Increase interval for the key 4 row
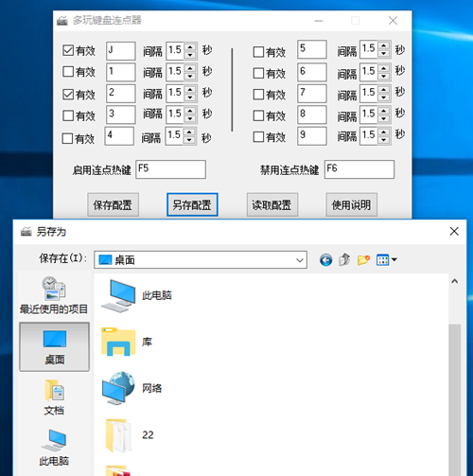The height and width of the screenshot is (476, 473). (189, 132)
